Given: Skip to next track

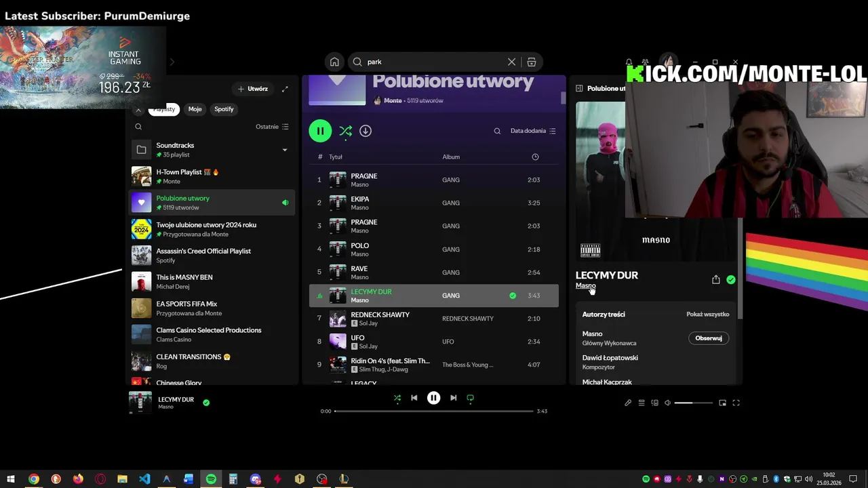Looking at the screenshot, I should pos(453,398).
